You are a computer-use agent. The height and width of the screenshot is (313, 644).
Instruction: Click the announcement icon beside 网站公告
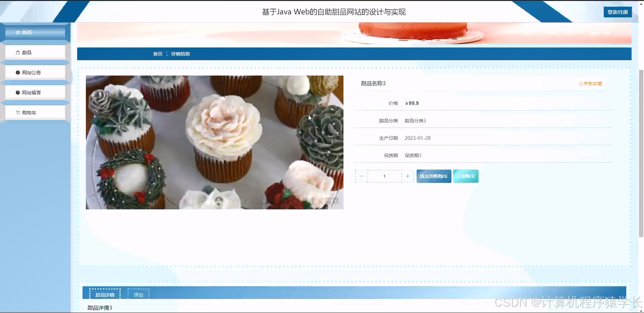pyautogui.click(x=18, y=72)
